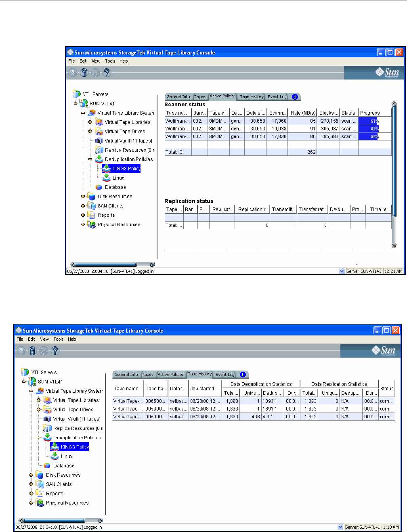Switch to General Info tab in top window
This screenshot has height=532, width=407.
[x=178, y=97]
